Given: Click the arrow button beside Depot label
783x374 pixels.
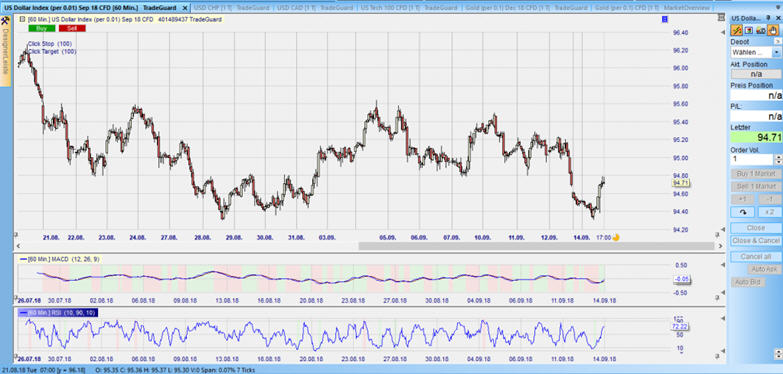Looking at the screenshot, I should (x=778, y=41).
